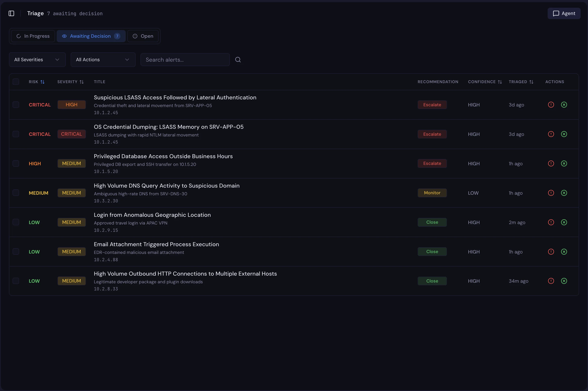The width and height of the screenshot is (588, 391).
Task: Click the HIGH severity badge on Suspicious LSASS row
Action: [72, 105]
